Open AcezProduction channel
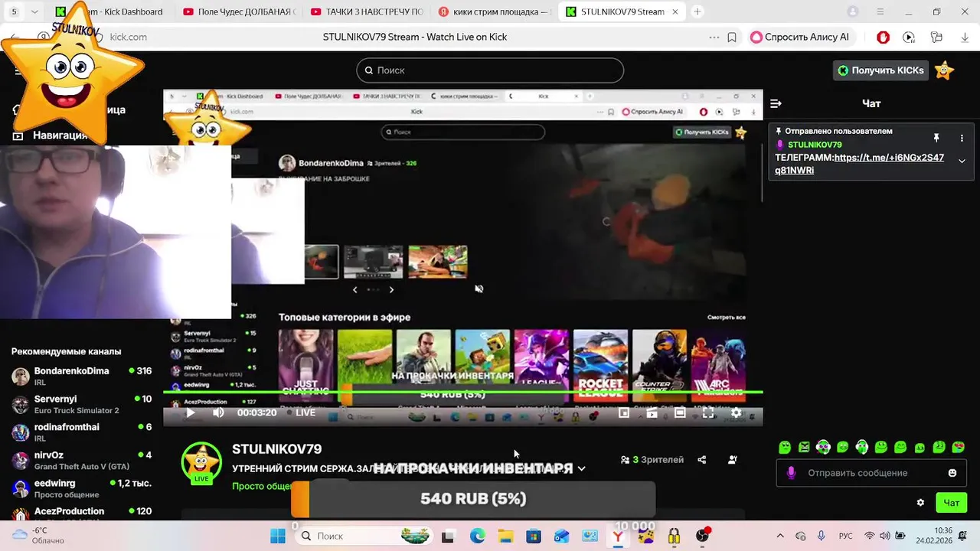Image resolution: width=980 pixels, height=551 pixels. click(81, 514)
